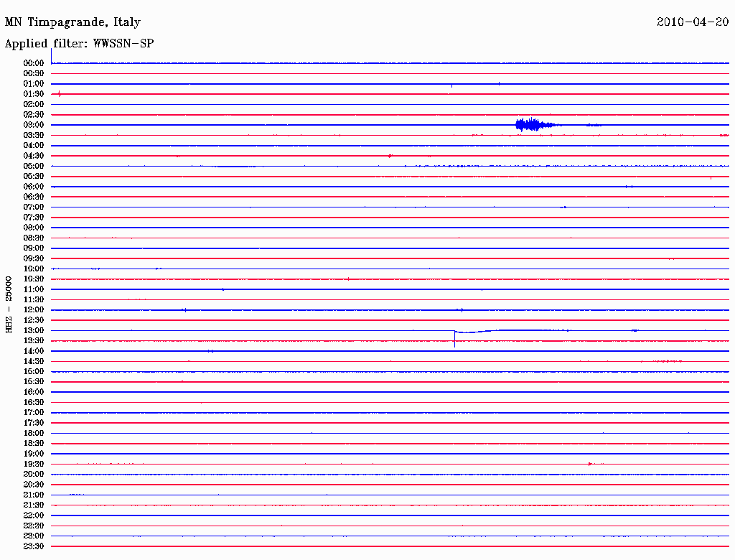735x560 pixels.
Task: Click the 00:30 time label
Action: pos(34,73)
